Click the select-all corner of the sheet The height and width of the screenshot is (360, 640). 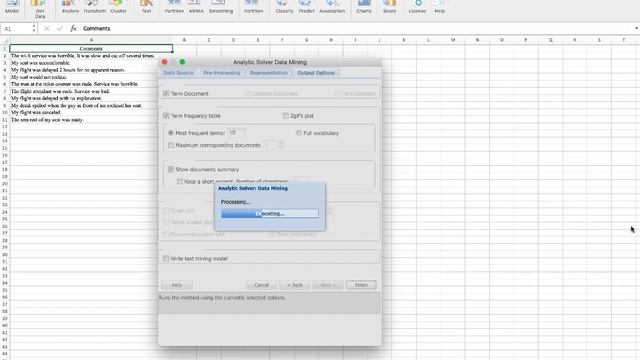(5, 40)
